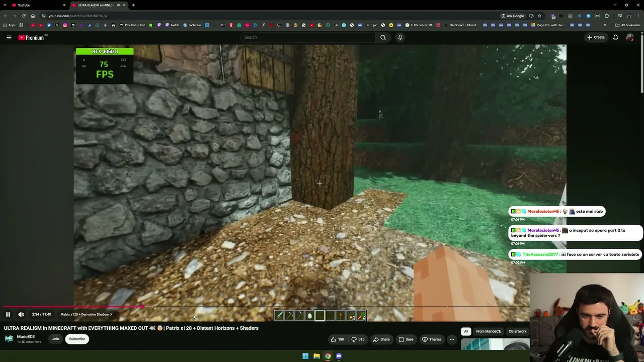Open the Twitch bookmark
644x362 pixels.
click(172, 25)
